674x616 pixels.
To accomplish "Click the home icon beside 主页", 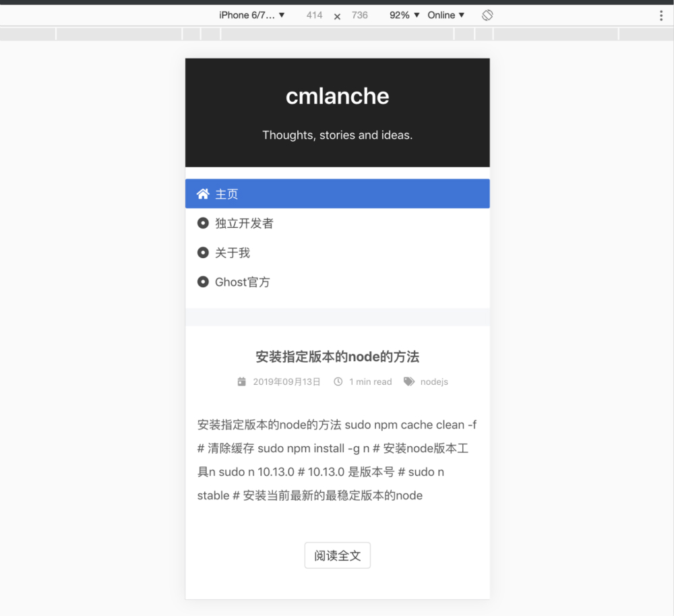I will pyautogui.click(x=202, y=193).
